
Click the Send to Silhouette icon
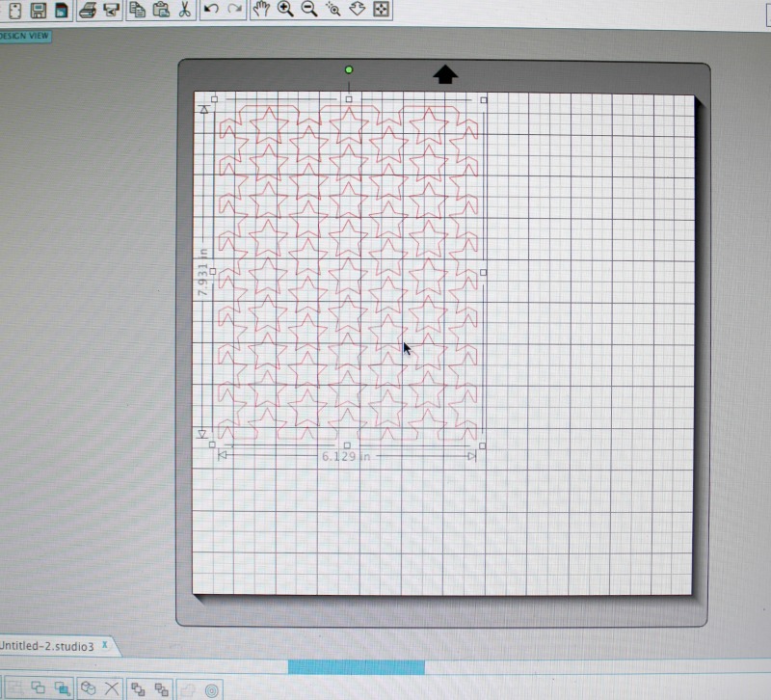point(111,10)
